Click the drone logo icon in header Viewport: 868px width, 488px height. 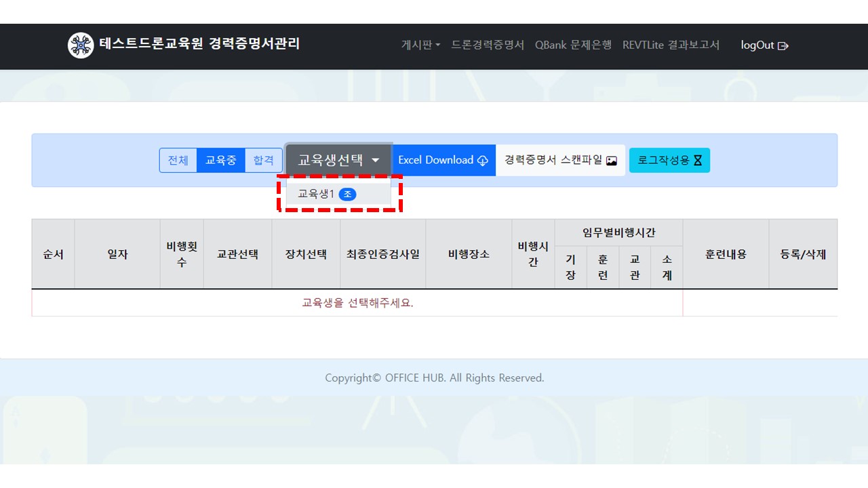(x=81, y=45)
